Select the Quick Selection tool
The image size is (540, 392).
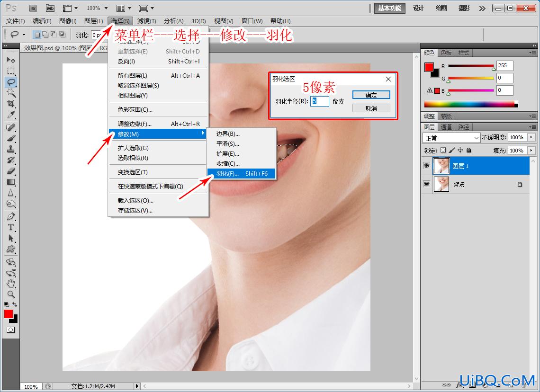[11, 93]
